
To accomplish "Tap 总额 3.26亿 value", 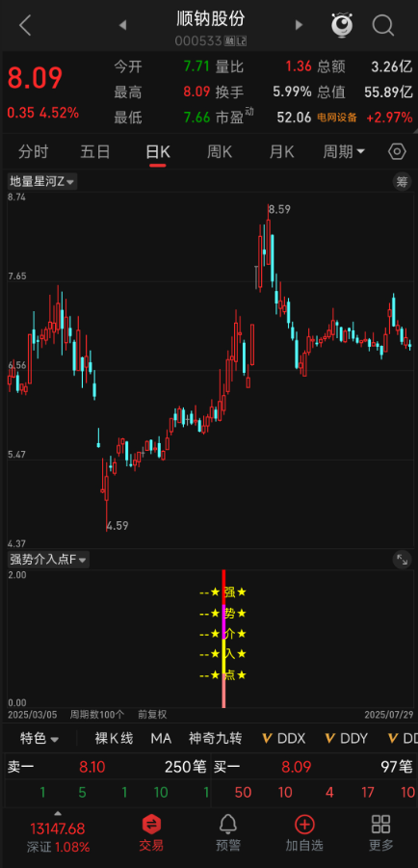I will pos(391,67).
